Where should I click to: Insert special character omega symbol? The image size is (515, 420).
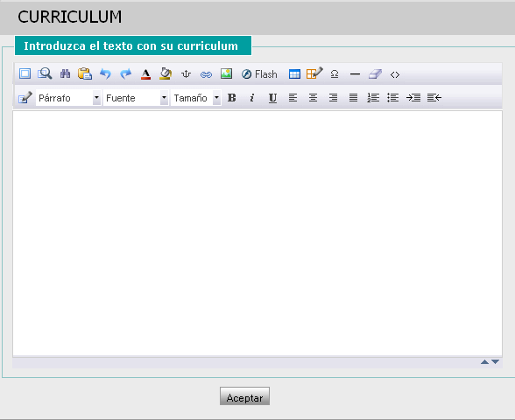[x=335, y=74]
